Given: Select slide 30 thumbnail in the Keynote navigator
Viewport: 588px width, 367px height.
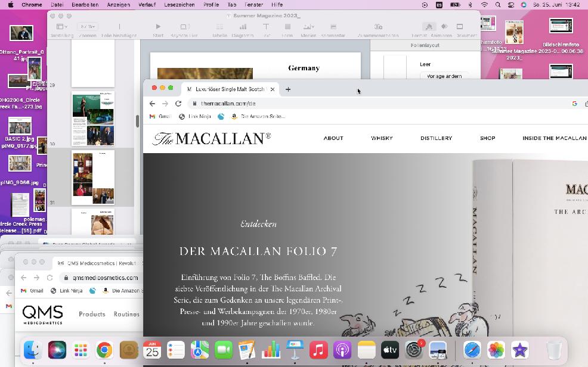Looking at the screenshot, I should coord(93,119).
